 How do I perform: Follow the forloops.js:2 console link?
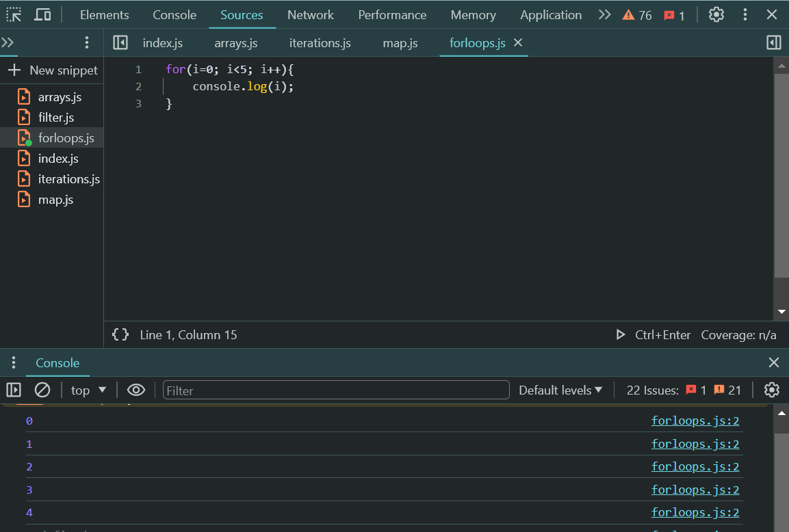tap(695, 421)
